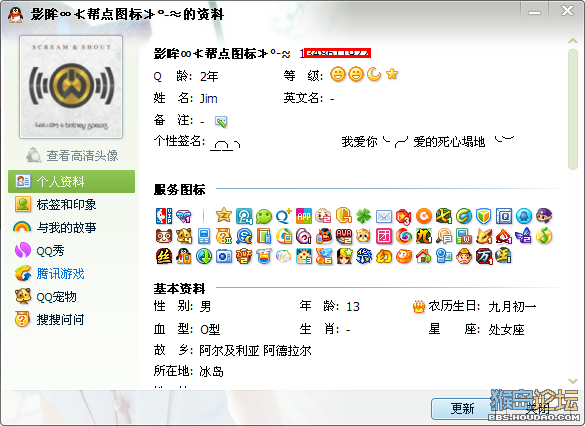
Task: Select the green four-leaf clover icon
Action: pos(364,216)
